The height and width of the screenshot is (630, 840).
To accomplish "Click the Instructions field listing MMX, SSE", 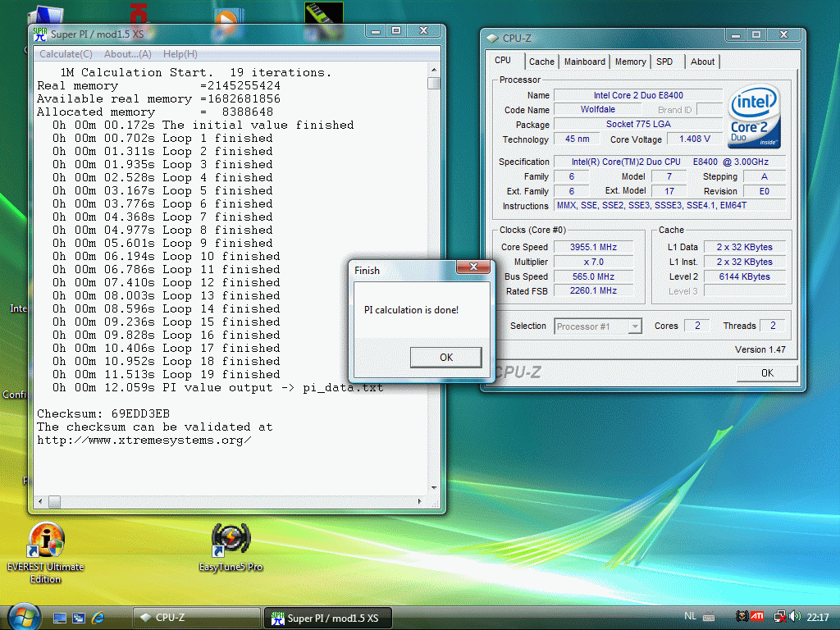I will pos(669,205).
